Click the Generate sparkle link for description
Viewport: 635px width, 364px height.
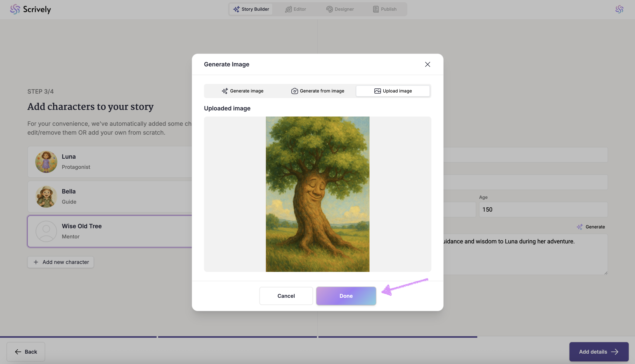click(590, 227)
